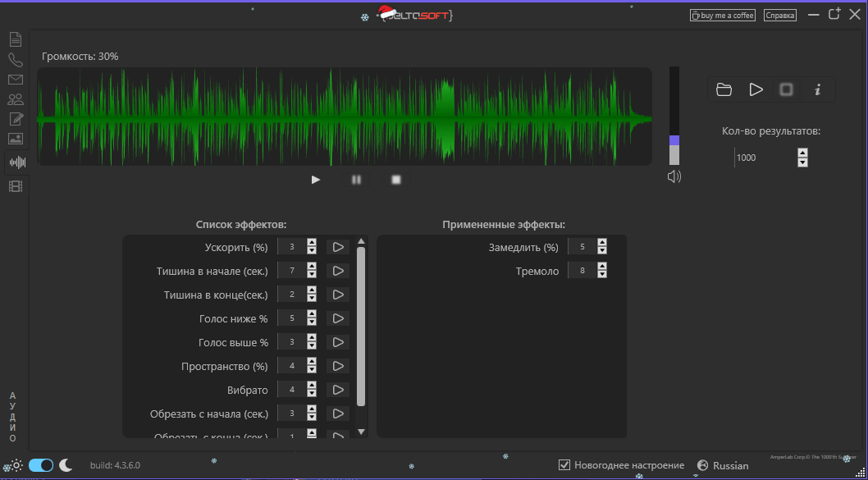The height and width of the screenshot is (480, 868).
Task: Open the Справка help menu
Action: [779, 15]
